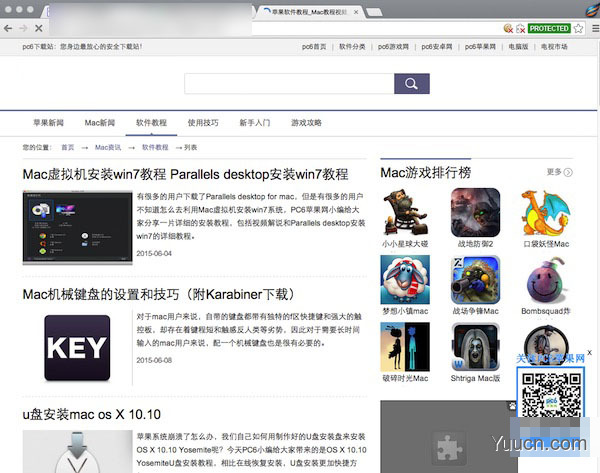Click the Parallels desktop article thumbnail
Screen dimensions: 600x473
[x=77, y=227]
